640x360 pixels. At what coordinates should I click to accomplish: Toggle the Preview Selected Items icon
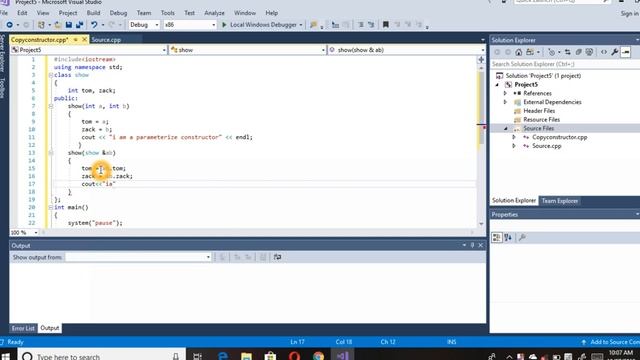click(x=626, y=52)
